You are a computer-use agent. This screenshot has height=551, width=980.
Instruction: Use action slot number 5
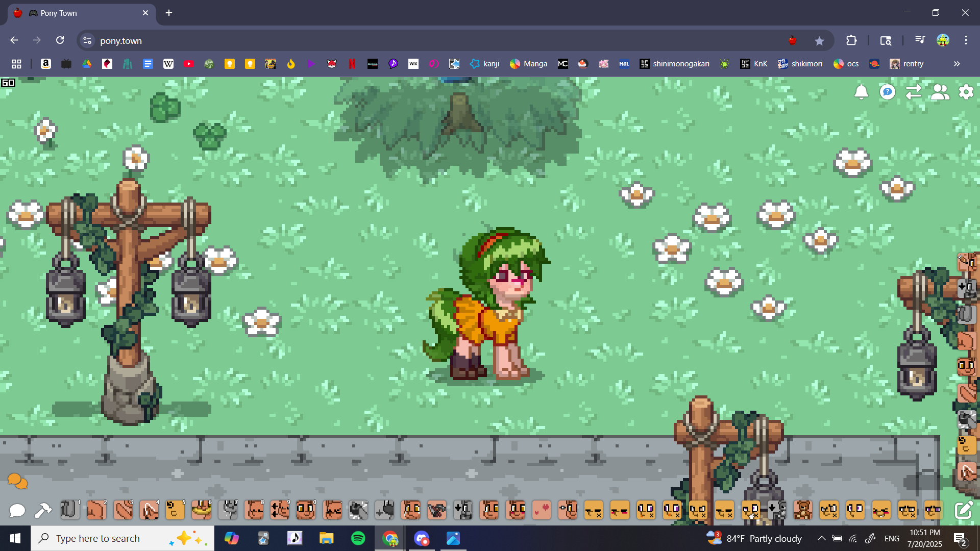click(x=175, y=510)
